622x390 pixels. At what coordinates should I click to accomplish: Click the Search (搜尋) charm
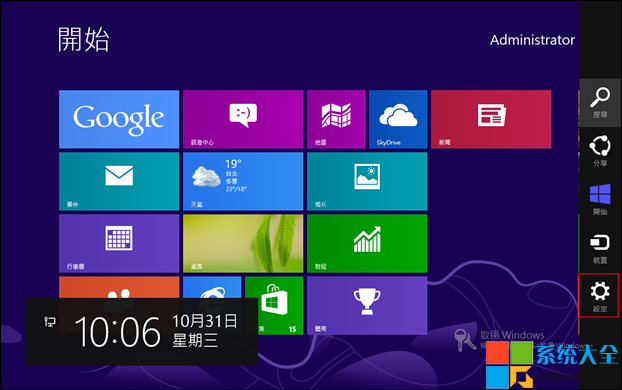600,103
